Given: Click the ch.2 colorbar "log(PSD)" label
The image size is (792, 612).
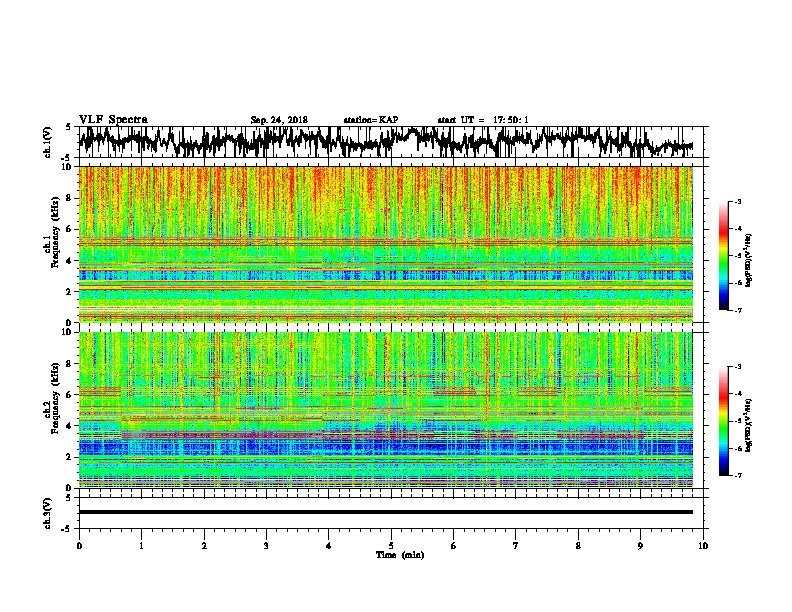Looking at the screenshot, I should pos(748,426).
